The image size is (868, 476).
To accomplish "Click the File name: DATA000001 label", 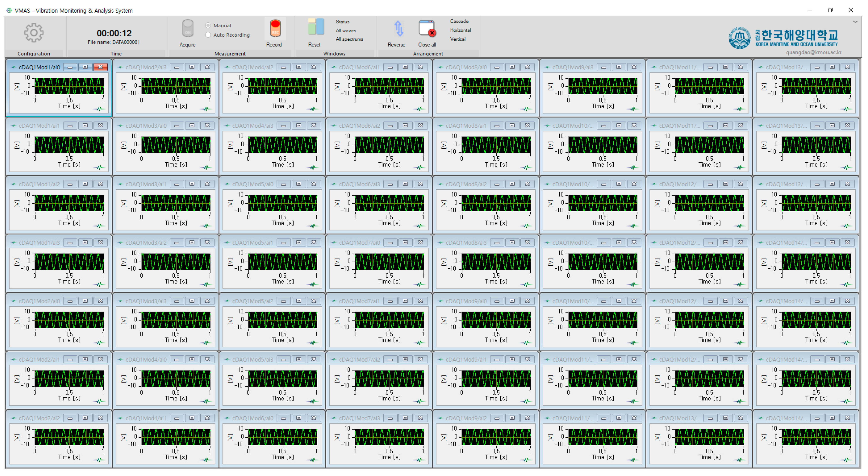I will coord(114,42).
